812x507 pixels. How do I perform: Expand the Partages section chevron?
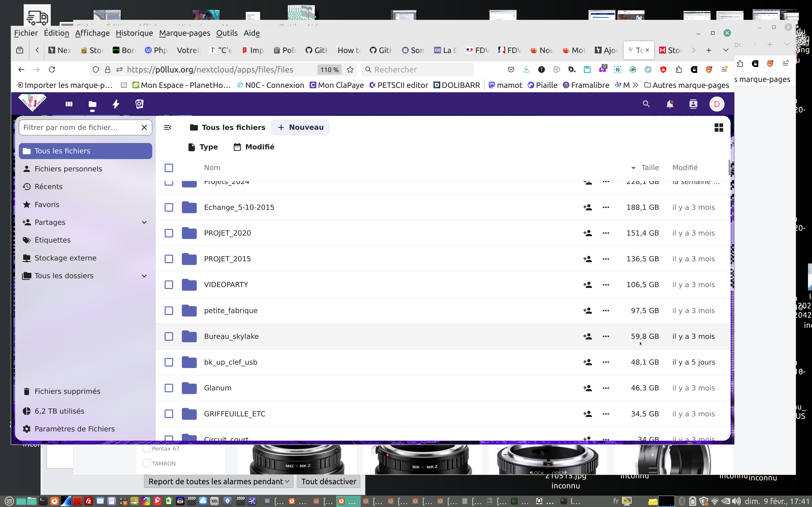point(144,222)
